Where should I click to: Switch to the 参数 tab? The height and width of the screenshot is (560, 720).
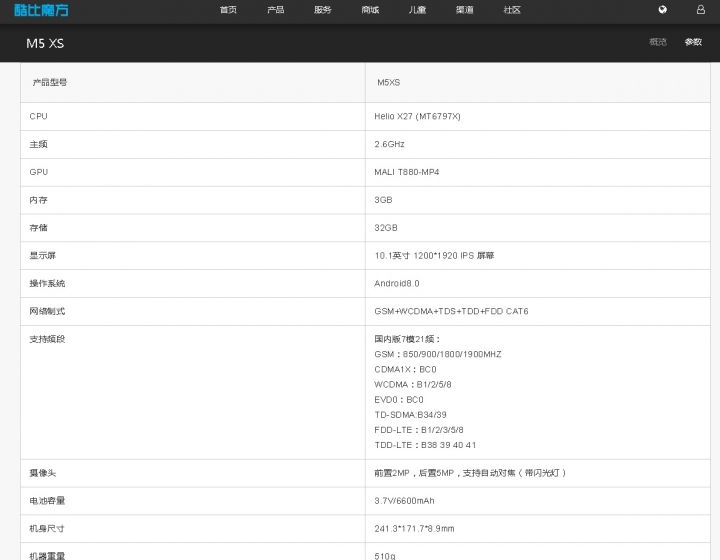click(693, 42)
